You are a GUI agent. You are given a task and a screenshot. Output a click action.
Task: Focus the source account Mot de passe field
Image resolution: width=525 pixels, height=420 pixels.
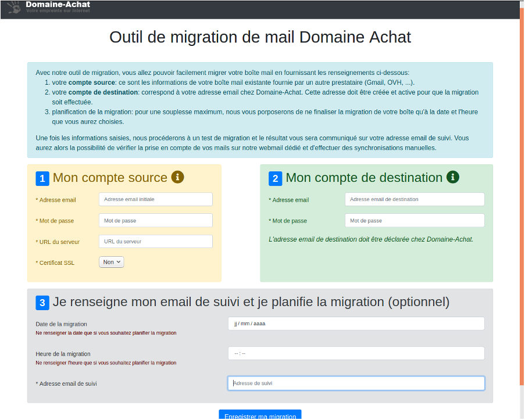tap(156, 221)
